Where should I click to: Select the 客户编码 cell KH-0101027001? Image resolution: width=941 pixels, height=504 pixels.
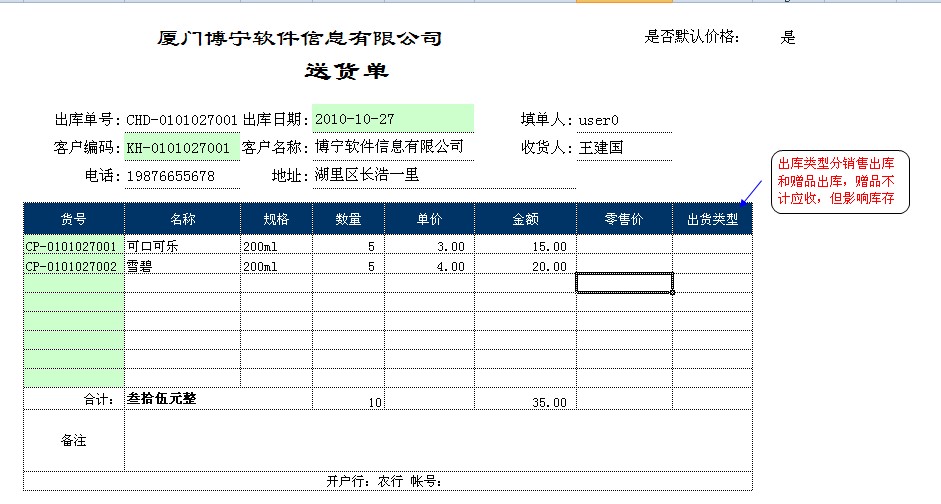coord(182,148)
